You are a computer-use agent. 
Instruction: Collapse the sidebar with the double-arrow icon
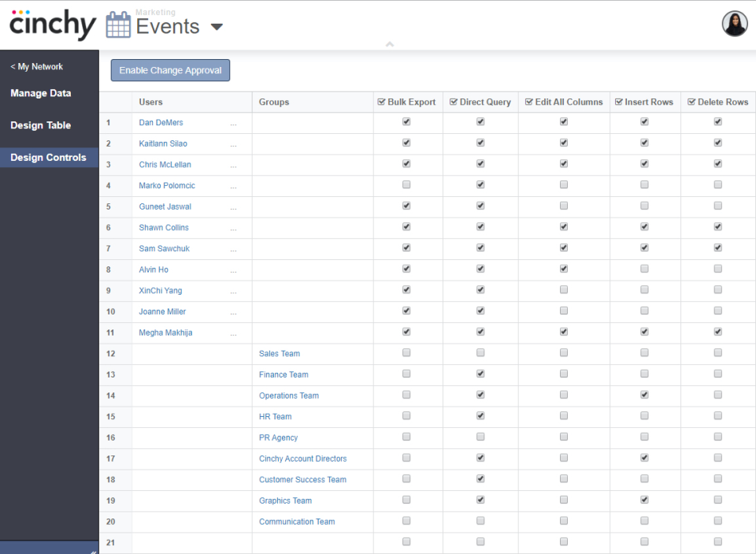point(94,549)
